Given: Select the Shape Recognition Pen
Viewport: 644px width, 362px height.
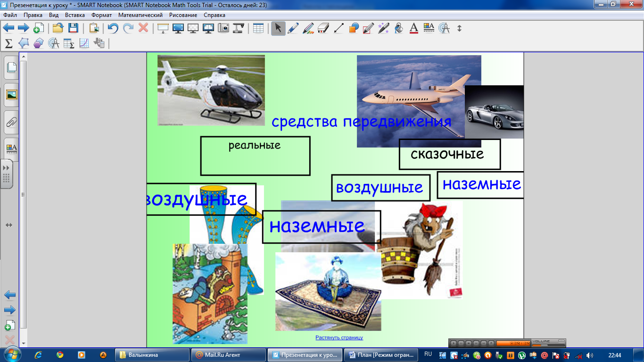Looking at the screenshot, I should click(x=369, y=28).
